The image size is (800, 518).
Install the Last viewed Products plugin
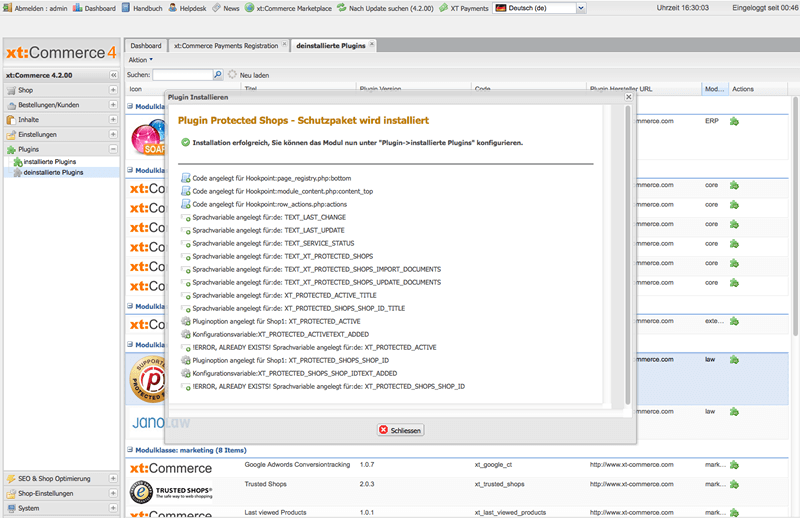tap(734, 512)
